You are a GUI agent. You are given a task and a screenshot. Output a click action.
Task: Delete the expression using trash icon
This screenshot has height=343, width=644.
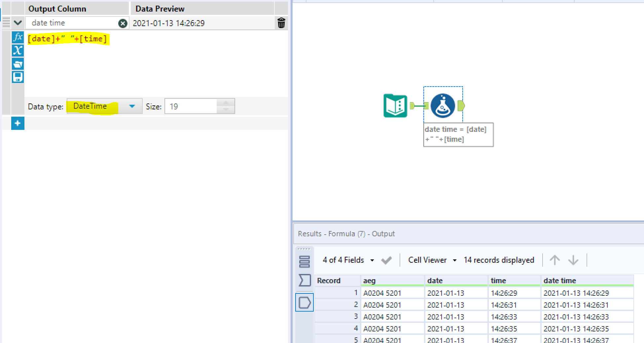click(x=281, y=23)
